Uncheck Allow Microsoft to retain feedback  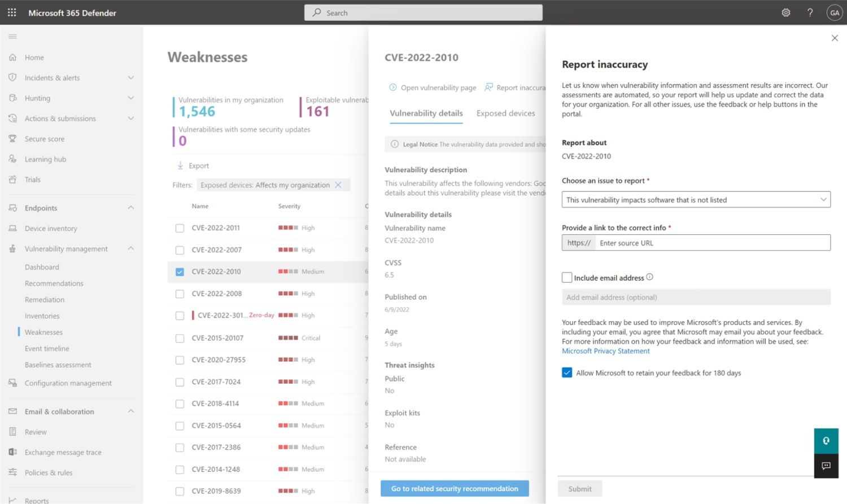[567, 372]
